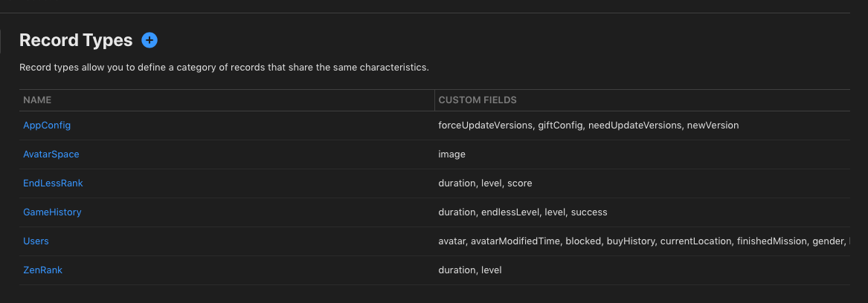This screenshot has width=868, height=303.
Task: Click the image field of AvatarSpace
Action: tap(451, 154)
